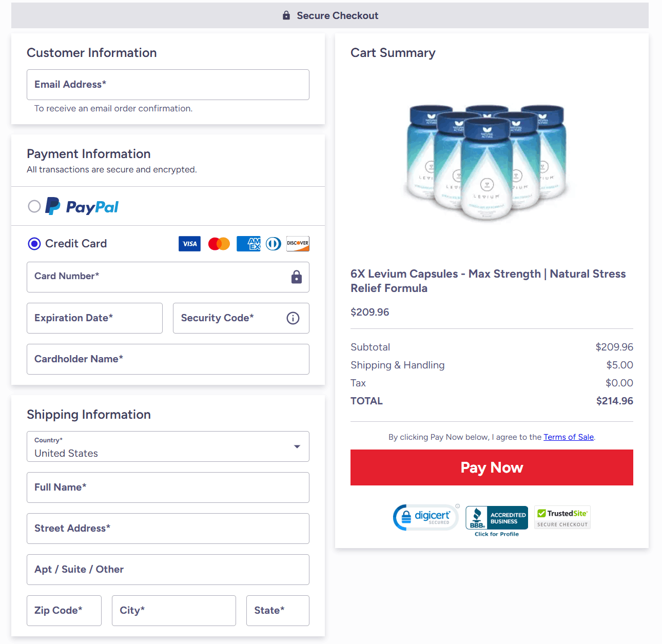Focus the Card Number field
Viewport: 662px width, 644px height.
point(159,277)
